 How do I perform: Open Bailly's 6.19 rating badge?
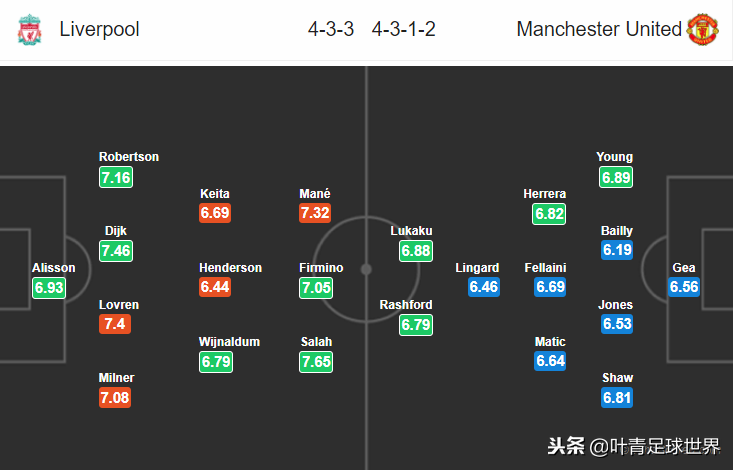617,250
